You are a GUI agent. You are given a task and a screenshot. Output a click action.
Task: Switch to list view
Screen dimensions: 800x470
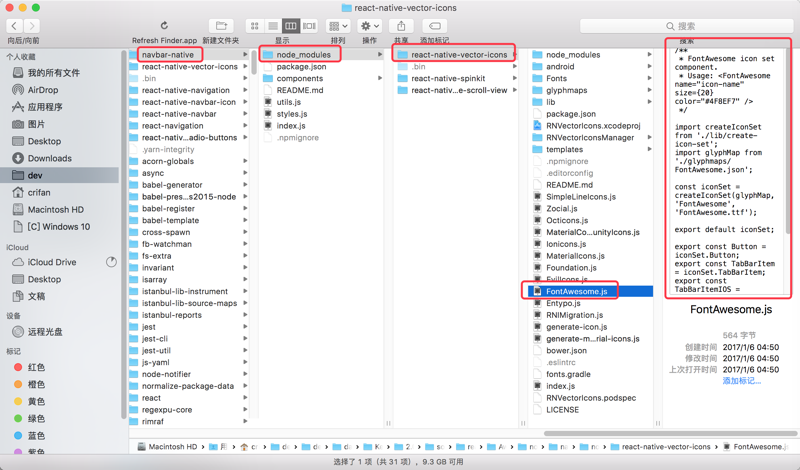(273, 26)
